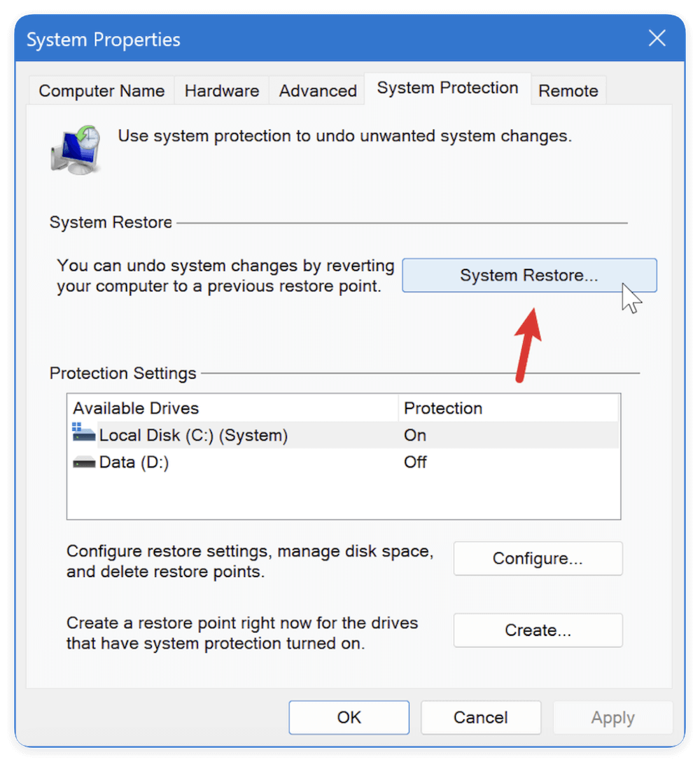Open Configure restore settings dialog
Image resolution: width=700 pixels, height=762 pixels.
click(x=538, y=558)
